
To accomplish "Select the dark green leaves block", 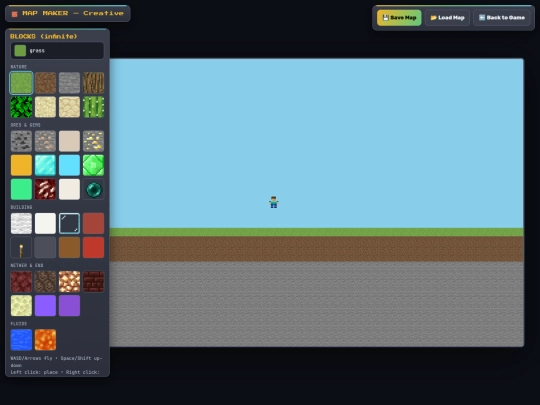I will pos(21,107).
